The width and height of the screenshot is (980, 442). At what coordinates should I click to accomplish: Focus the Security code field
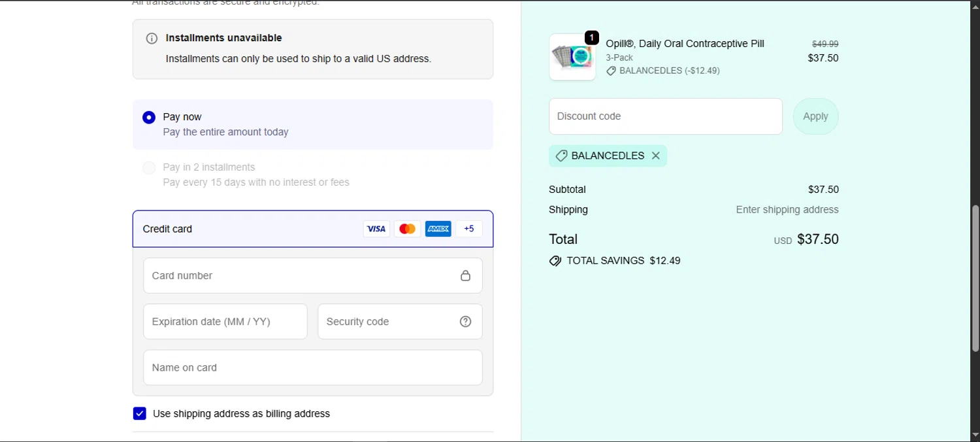(400, 322)
